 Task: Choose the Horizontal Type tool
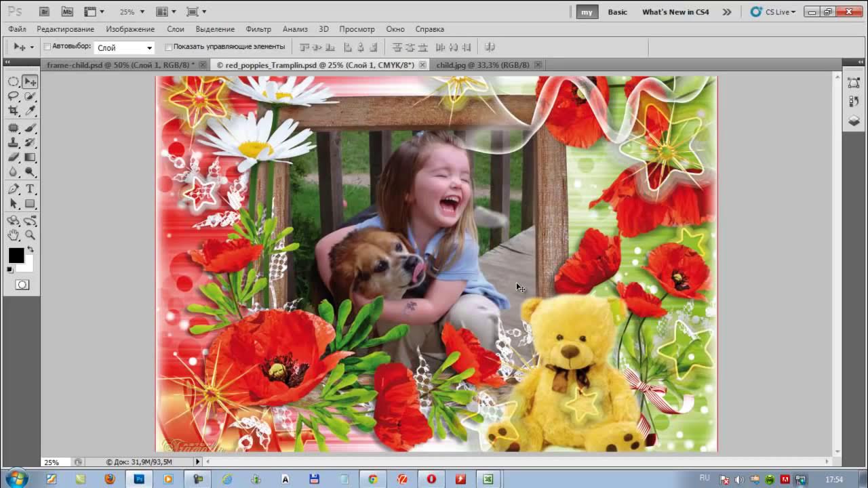pyautogui.click(x=30, y=189)
